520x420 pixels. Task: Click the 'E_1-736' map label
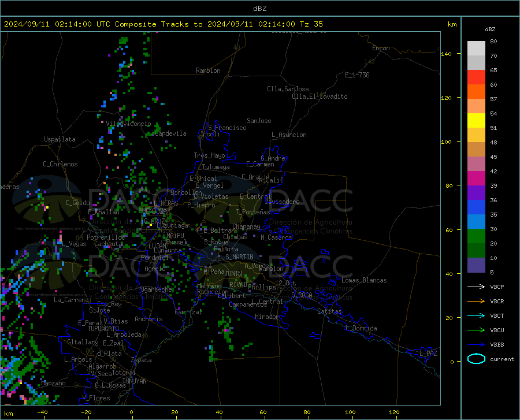click(357, 75)
